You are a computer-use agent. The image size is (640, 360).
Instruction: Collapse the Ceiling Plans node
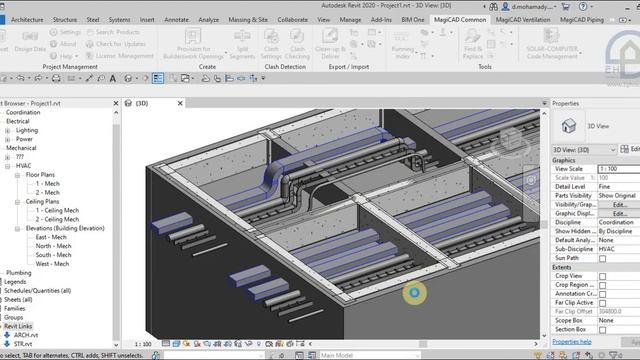(18, 202)
